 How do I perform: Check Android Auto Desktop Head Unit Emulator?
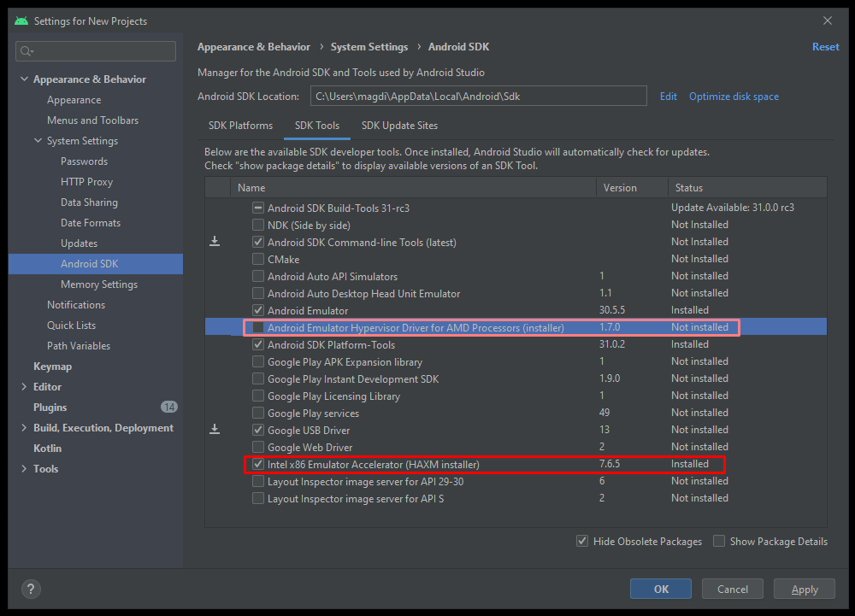pos(258,293)
